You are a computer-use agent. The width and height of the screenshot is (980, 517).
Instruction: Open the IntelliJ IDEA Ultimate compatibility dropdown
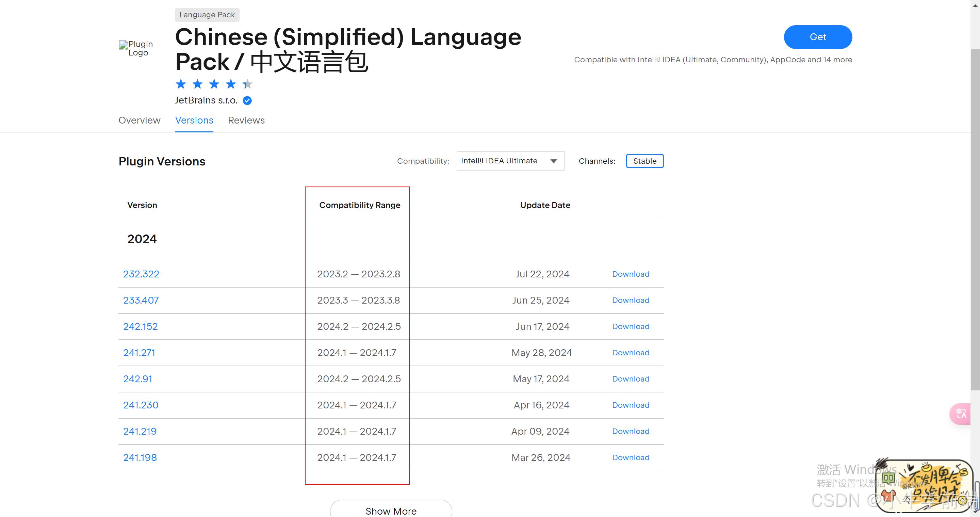510,161
